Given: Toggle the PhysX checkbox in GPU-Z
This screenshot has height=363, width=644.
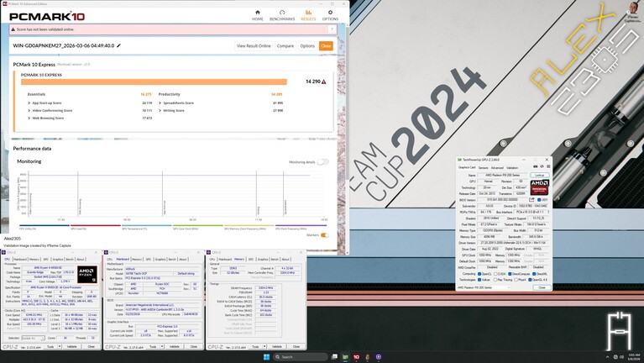Looking at the screenshot, I should tap(516, 280).
